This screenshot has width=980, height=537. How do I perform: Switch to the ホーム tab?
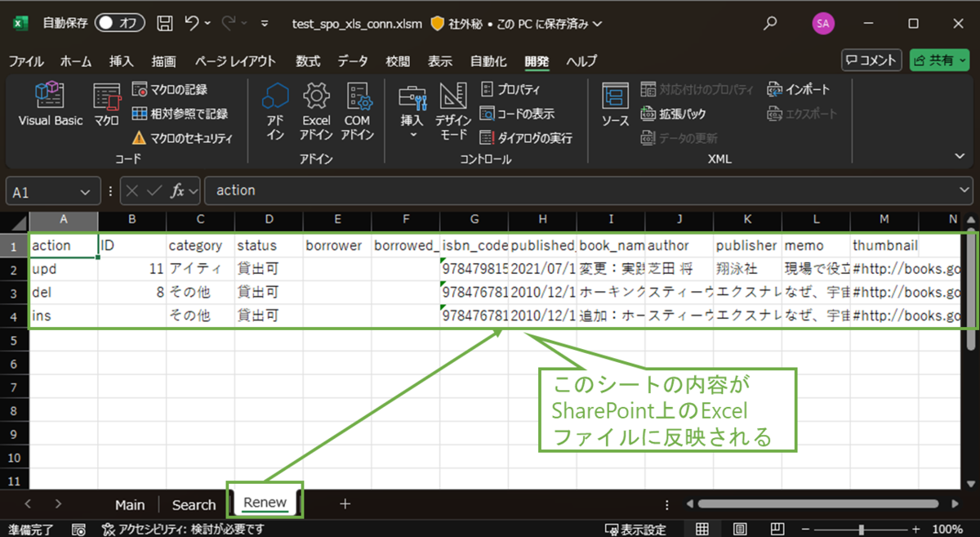76,61
